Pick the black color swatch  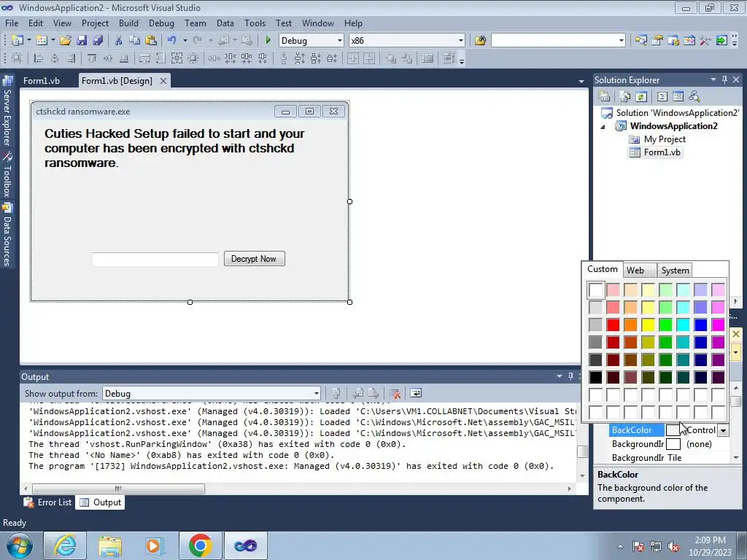[x=595, y=377]
